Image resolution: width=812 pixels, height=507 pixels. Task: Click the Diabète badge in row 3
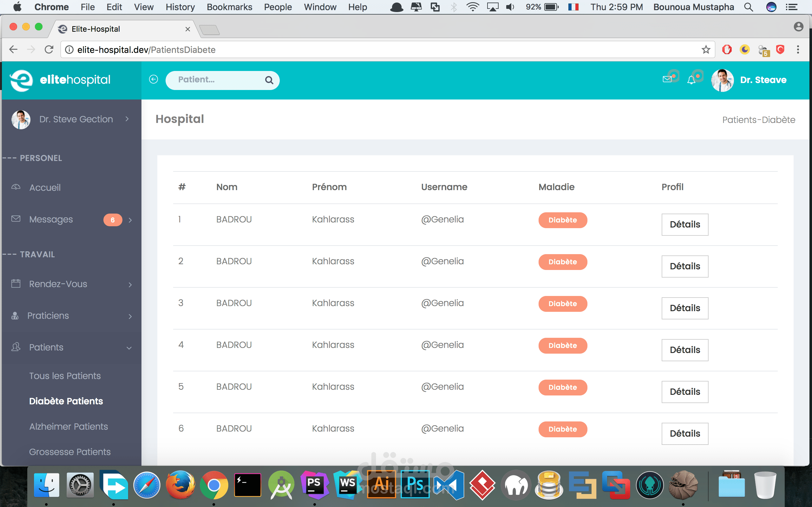(x=562, y=304)
